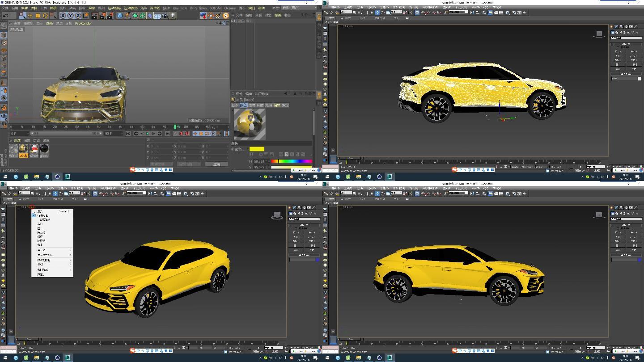The image size is (644, 362).
Task: Add a Cube primitive in Cinema 4D
Action: [x=119, y=16]
